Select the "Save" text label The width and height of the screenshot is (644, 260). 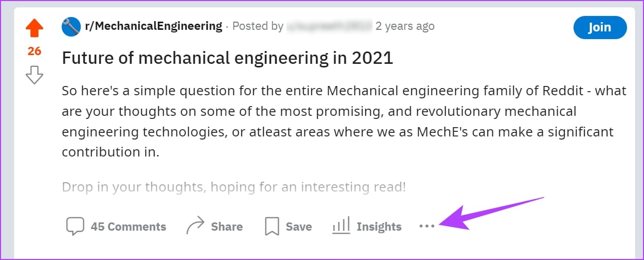click(x=299, y=227)
